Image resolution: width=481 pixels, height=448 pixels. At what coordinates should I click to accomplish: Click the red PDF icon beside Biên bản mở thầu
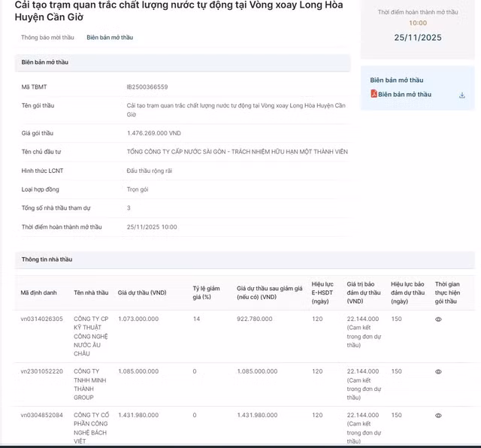pos(374,95)
